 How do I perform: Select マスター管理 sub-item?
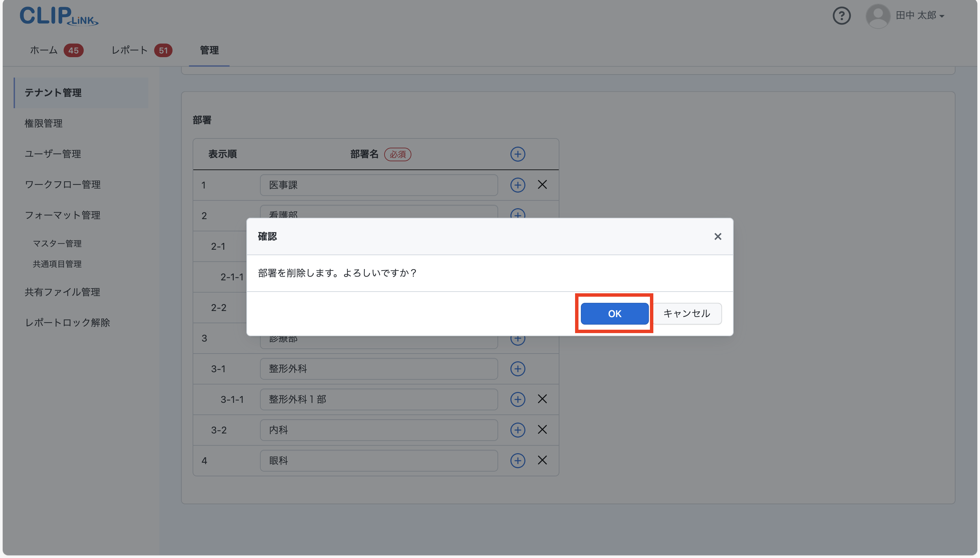click(57, 243)
